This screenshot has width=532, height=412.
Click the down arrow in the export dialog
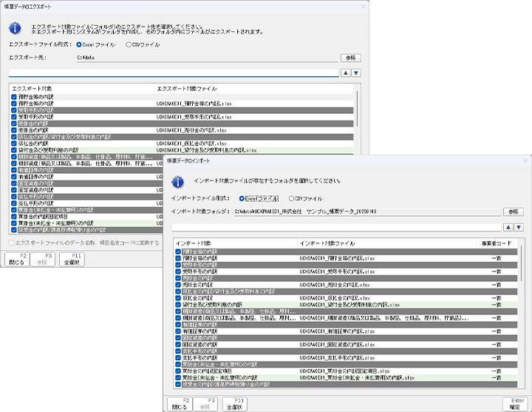356,72
